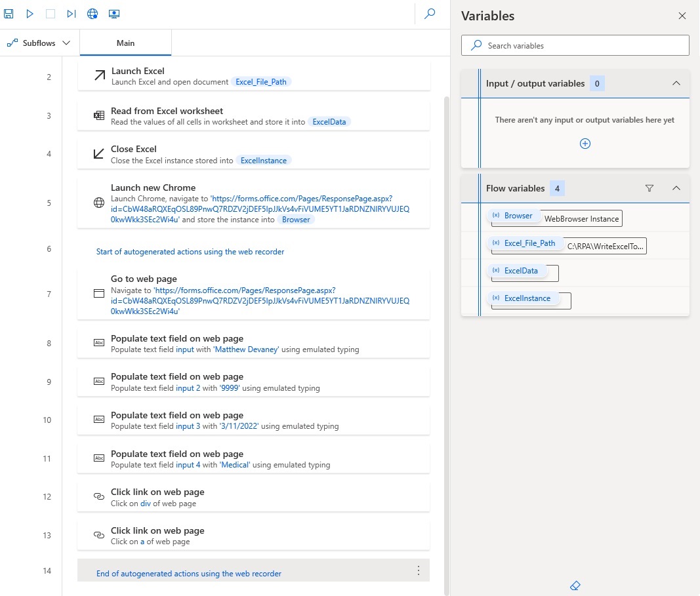The width and height of the screenshot is (700, 596).
Task: Select the Excel_File_Path flow variable
Action: [x=529, y=243]
